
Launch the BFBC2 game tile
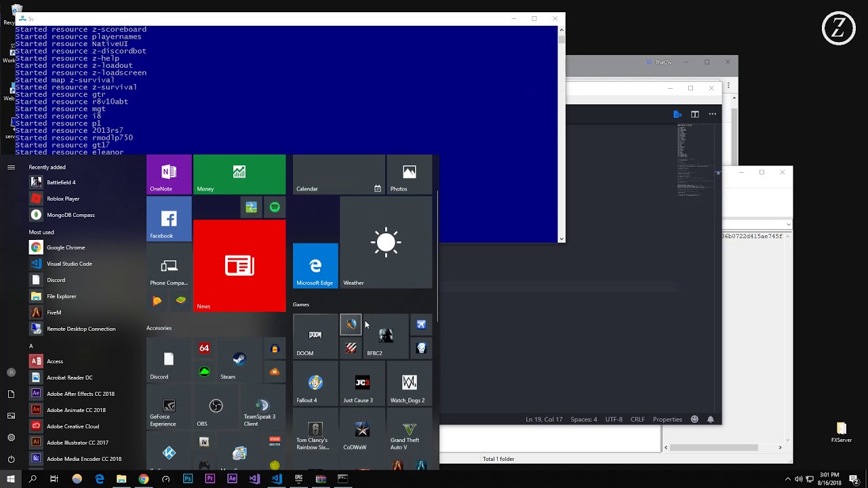pyautogui.click(x=386, y=336)
